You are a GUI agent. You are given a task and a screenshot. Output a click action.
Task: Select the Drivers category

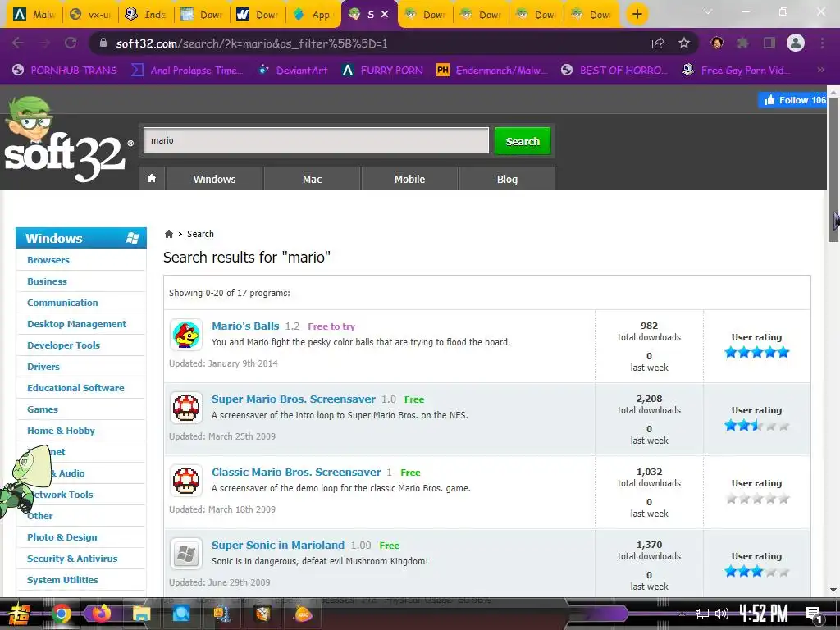click(43, 367)
